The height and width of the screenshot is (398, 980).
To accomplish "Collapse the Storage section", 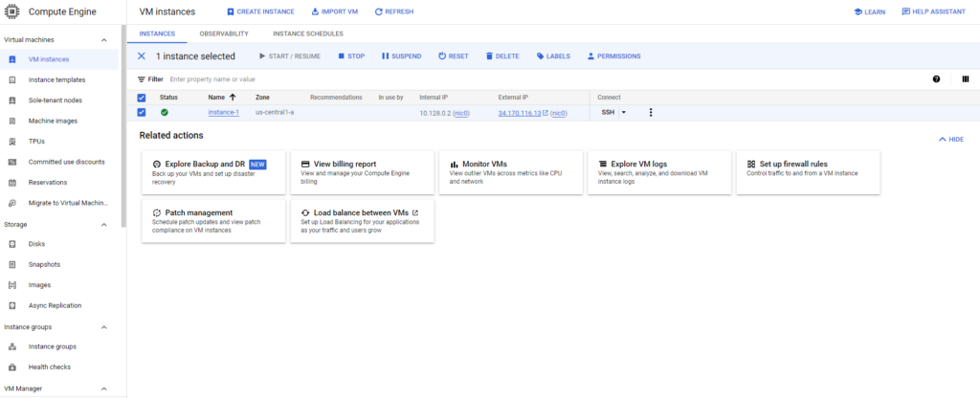I will pyautogui.click(x=104, y=224).
